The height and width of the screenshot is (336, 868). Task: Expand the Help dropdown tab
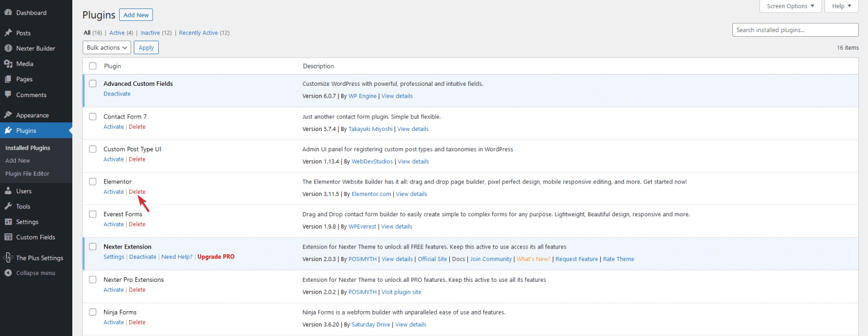coord(841,6)
